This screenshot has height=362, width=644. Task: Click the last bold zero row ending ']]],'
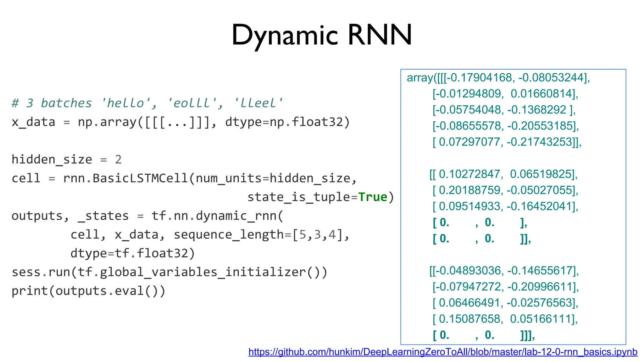[483, 335]
